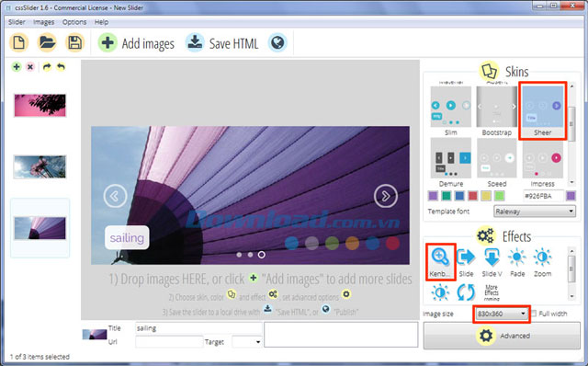Open the Options menu
The image size is (588, 366).
[x=74, y=22]
